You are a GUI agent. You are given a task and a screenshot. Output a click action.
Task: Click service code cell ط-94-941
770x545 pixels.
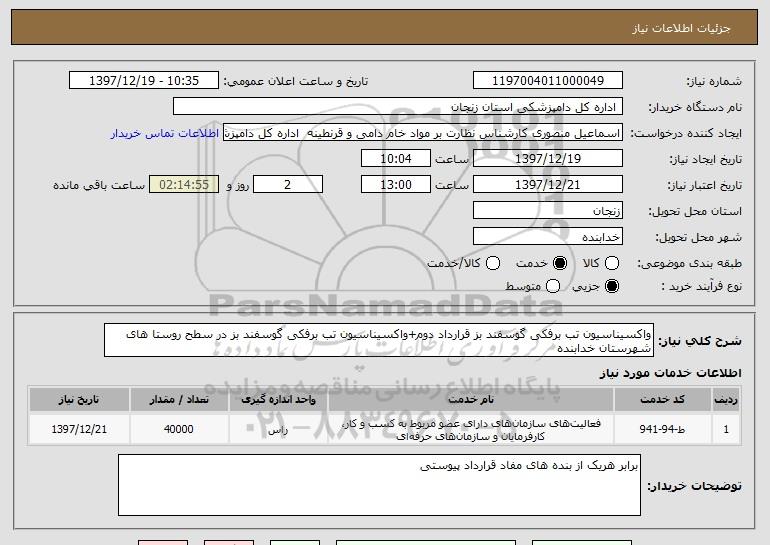662,430
